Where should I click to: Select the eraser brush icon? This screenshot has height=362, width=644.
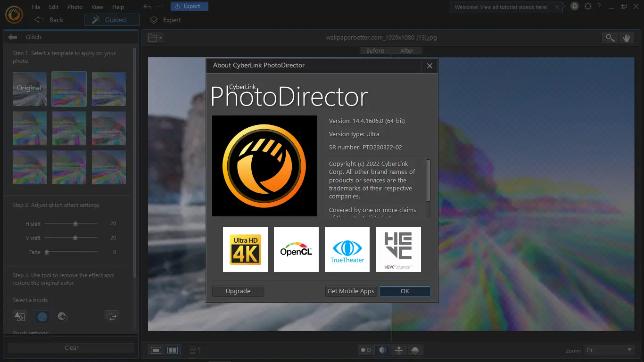62,316
